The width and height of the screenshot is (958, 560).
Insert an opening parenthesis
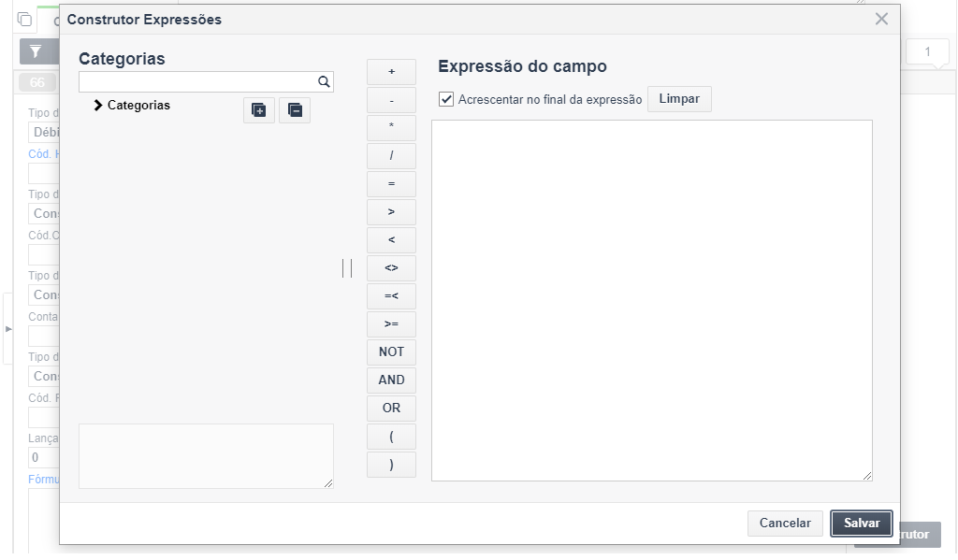coord(392,437)
